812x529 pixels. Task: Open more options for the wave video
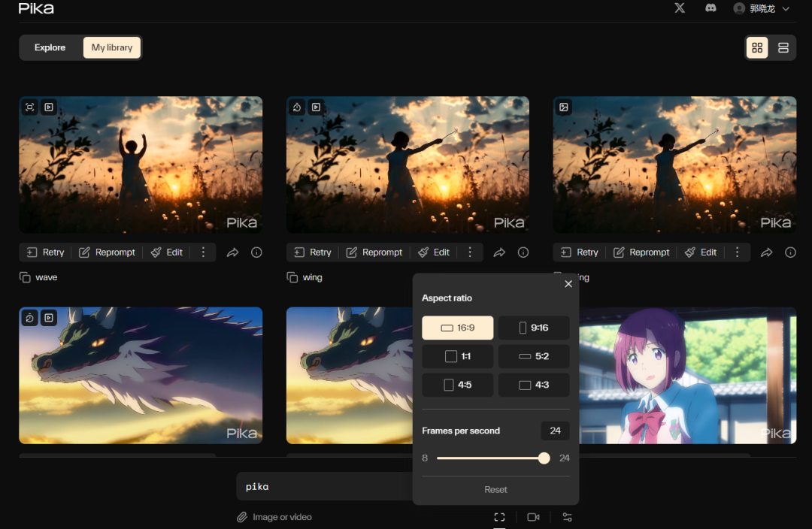[x=203, y=252]
